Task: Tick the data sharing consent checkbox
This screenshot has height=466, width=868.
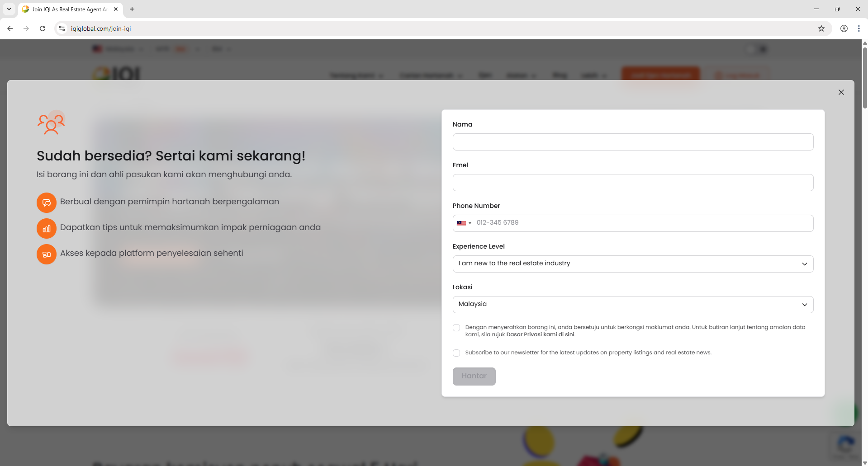Action: click(456, 328)
